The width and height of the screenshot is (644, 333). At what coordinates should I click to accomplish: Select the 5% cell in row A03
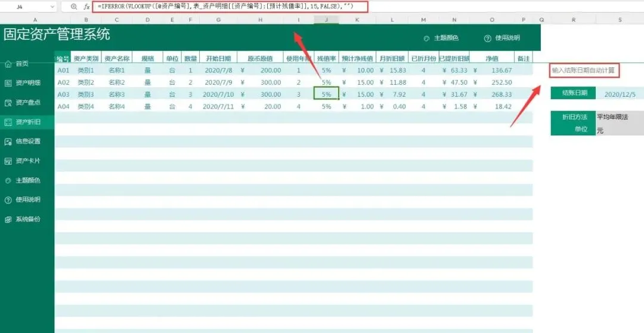327,94
